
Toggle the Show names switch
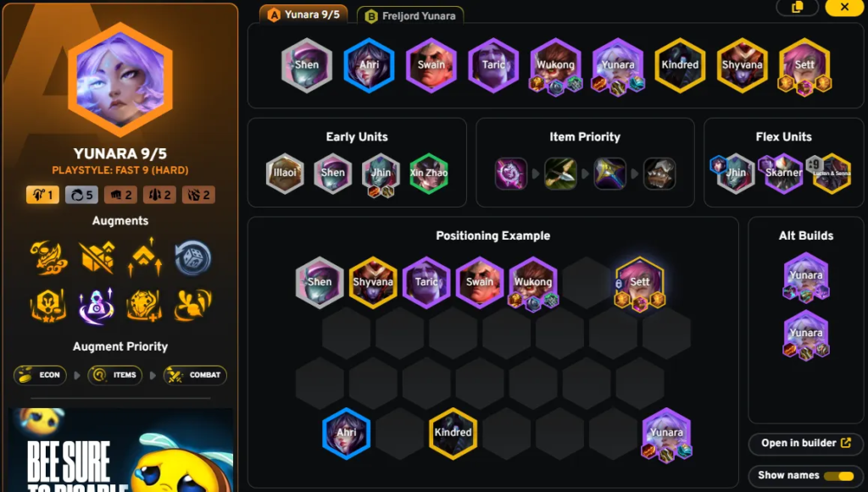click(838, 476)
